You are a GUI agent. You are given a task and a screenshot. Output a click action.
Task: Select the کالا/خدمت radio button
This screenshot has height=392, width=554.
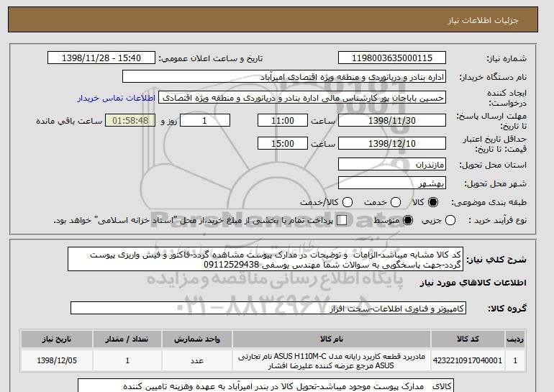(x=348, y=202)
